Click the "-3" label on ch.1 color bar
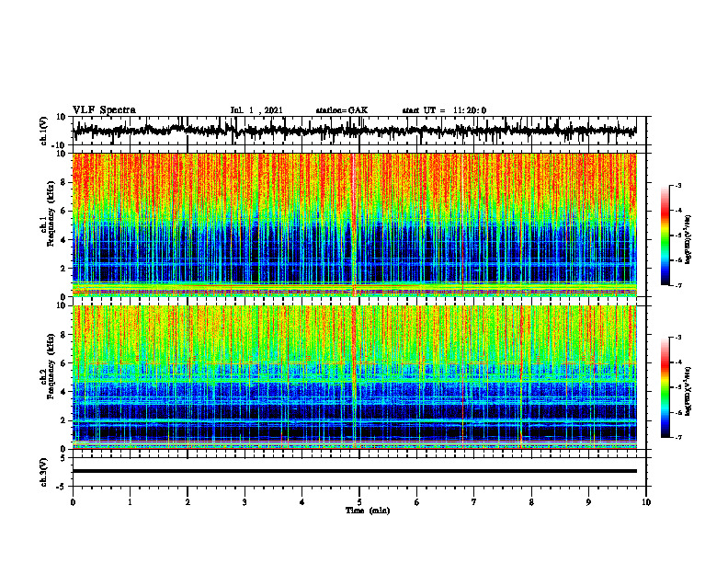728x563 pixels. click(x=677, y=185)
